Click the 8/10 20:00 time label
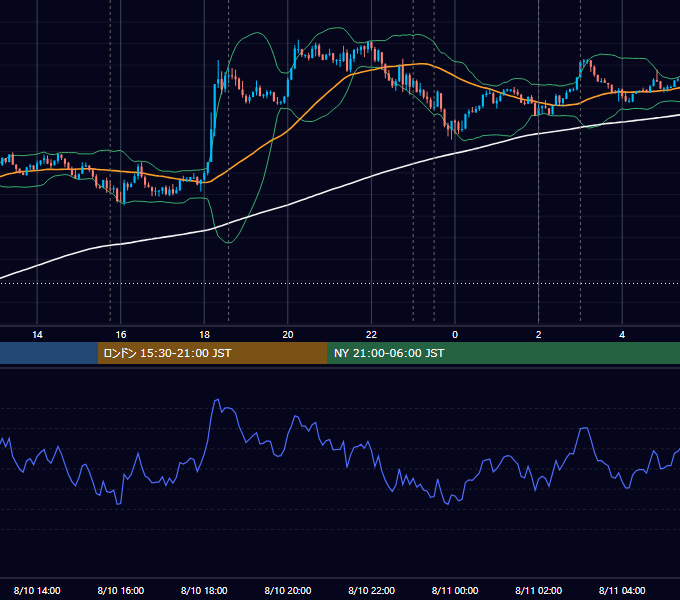Viewport: 680px width, 600px height. pos(288,590)
